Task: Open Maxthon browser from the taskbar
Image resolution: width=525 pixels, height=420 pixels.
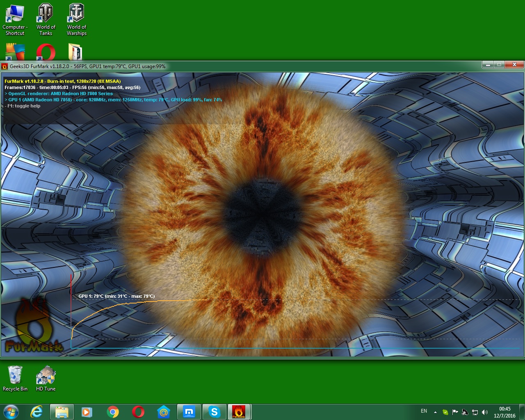Action: tap(189, 412)
